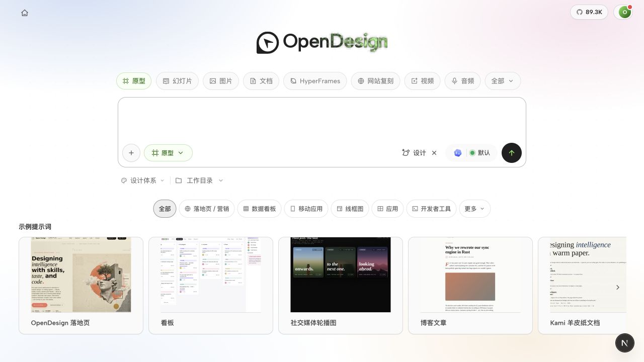Send the prompt with arrow button
The width and height of the screenshot is (644, 362).
(x=512, y=153)
